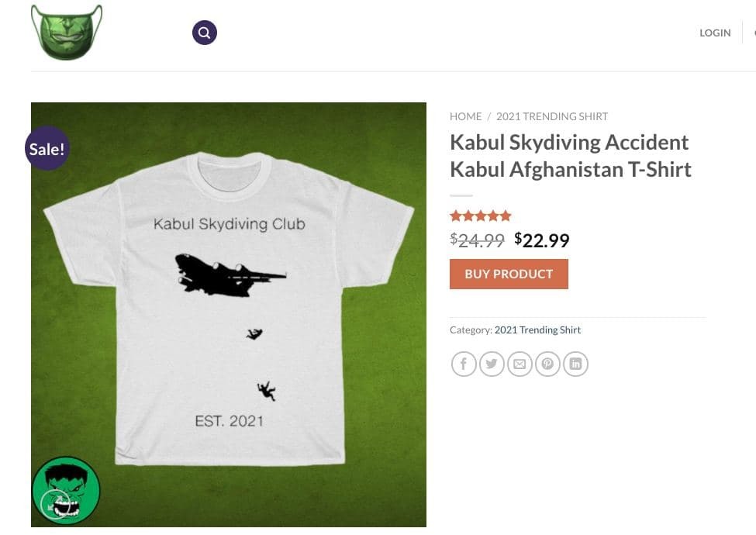The image size is (756, 535).
Task: Share product on Facebook
Action: coord(464,364)
